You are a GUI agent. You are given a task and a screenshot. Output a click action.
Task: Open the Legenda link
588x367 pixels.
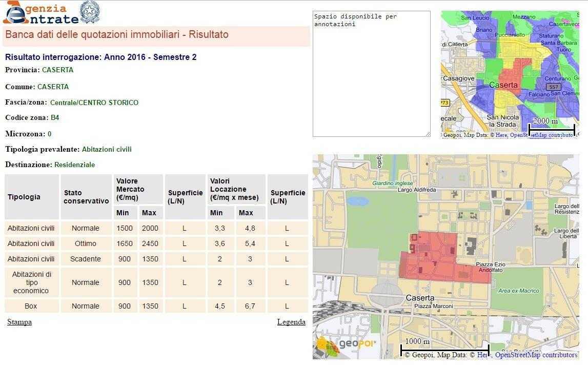pyautogui.click(x=291, y=322)
